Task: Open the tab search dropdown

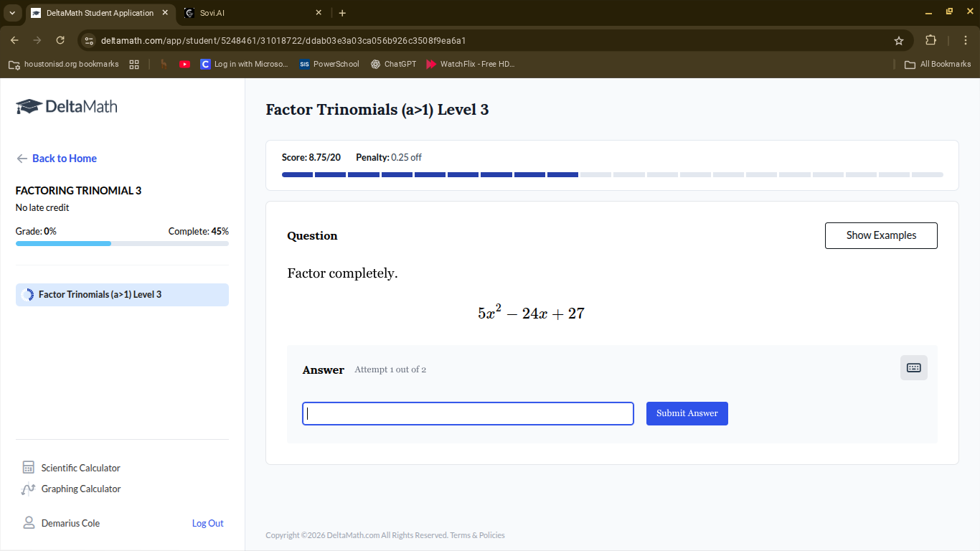Action: (12, 13)
